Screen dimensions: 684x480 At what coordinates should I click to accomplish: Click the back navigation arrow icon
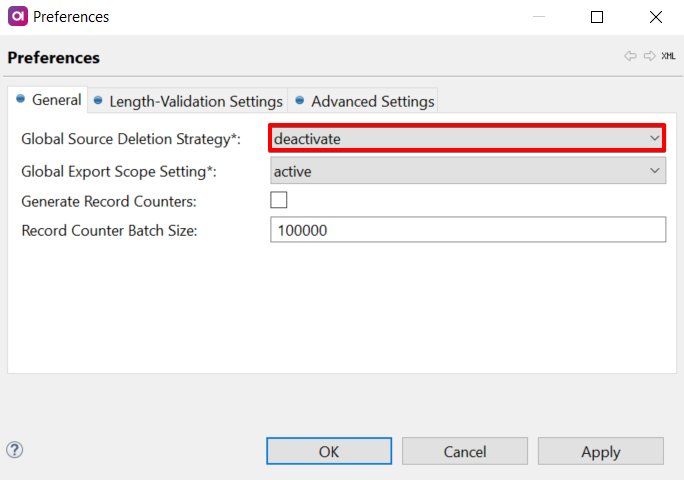click(x=630, y=57)
